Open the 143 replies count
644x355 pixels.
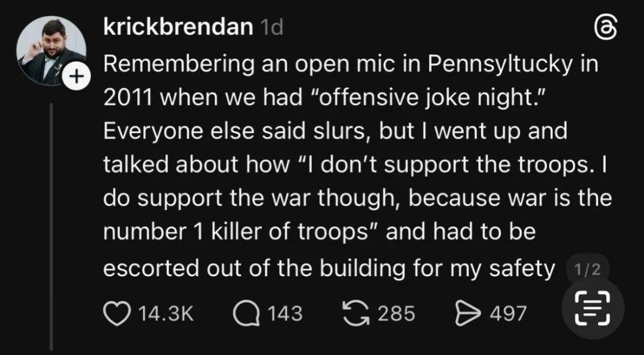click(x=284, y=313)
